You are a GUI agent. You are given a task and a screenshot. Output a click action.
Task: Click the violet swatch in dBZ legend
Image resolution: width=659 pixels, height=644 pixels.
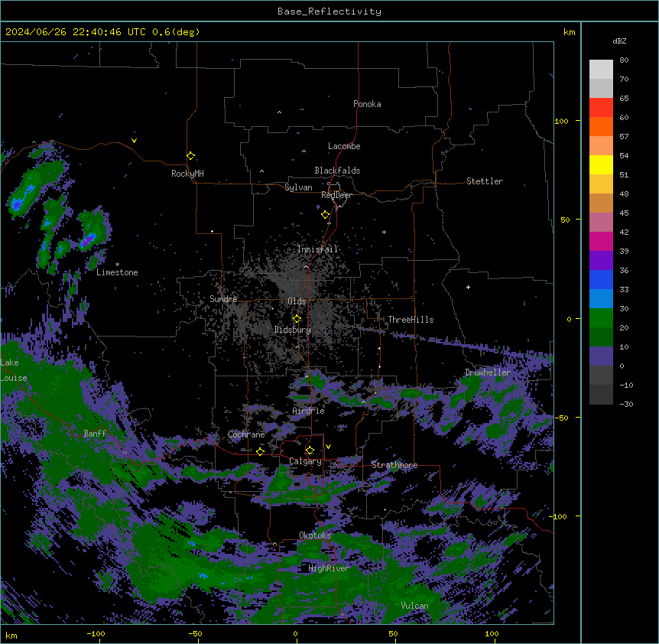[601, 261]
